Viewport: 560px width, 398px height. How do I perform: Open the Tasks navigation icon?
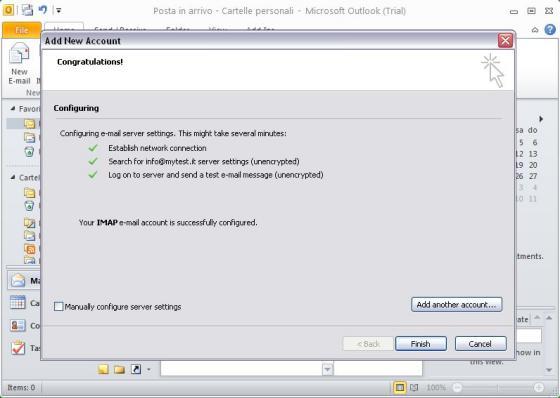pyautogui.click(x=18, y=347)
